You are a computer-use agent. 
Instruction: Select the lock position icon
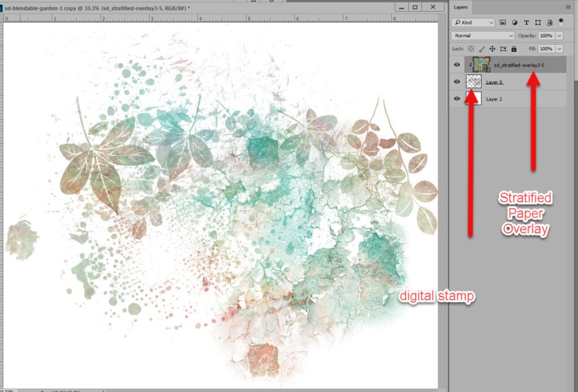pyautogui.click(x=492, y=49)
